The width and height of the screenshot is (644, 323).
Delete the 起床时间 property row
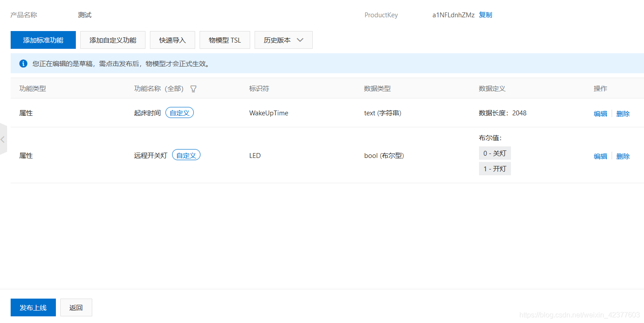tap(623, 114)
